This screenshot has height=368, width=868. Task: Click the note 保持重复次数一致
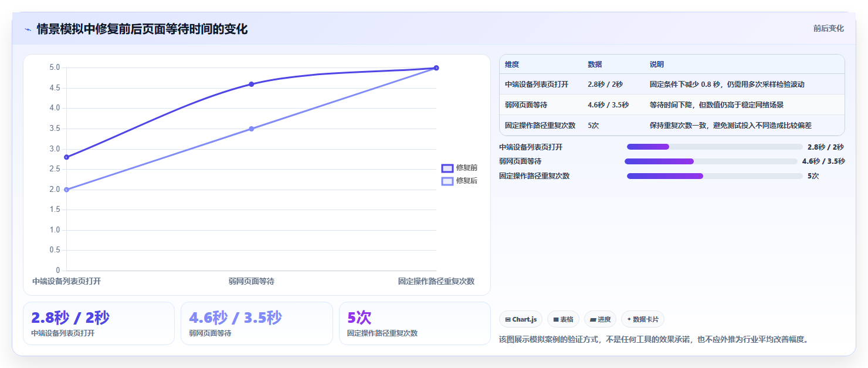click(x=678, y=126)
